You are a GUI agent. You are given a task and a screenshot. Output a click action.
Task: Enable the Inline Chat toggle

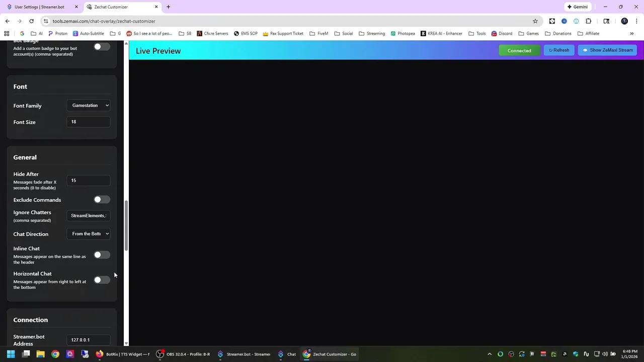pos(102,255)
